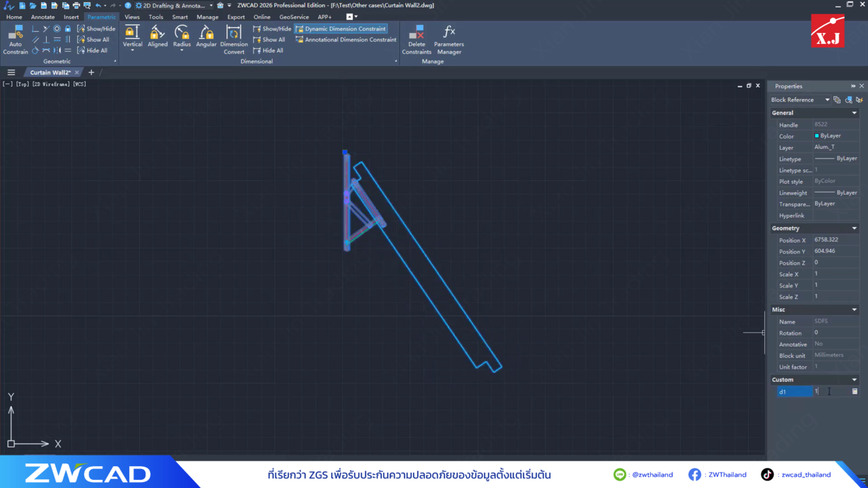
Task: Click the Lineweight ByLayer line sample value
Action: coord(835,192)
